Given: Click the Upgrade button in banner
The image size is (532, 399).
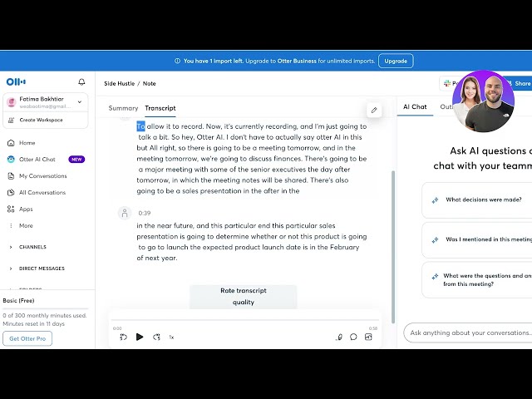Looking at the screenshot, I should point(396,61).
